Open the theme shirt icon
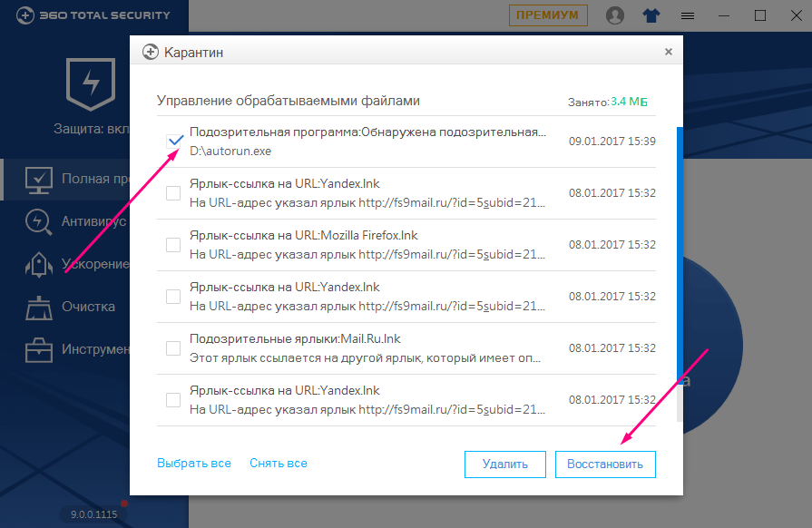812x528 pixels. pos(651,15)
